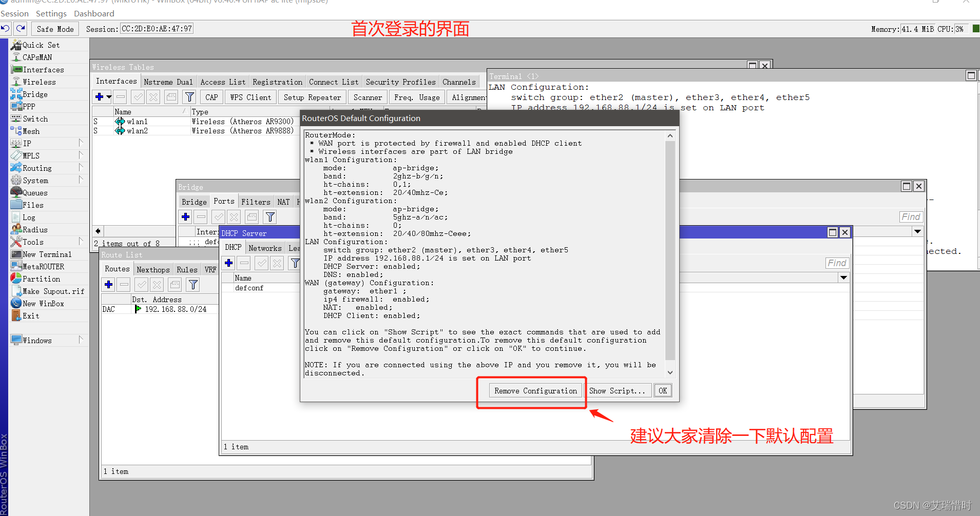
Task: Switch to Networks tab in DHCP Server
Action: (265, 248)
